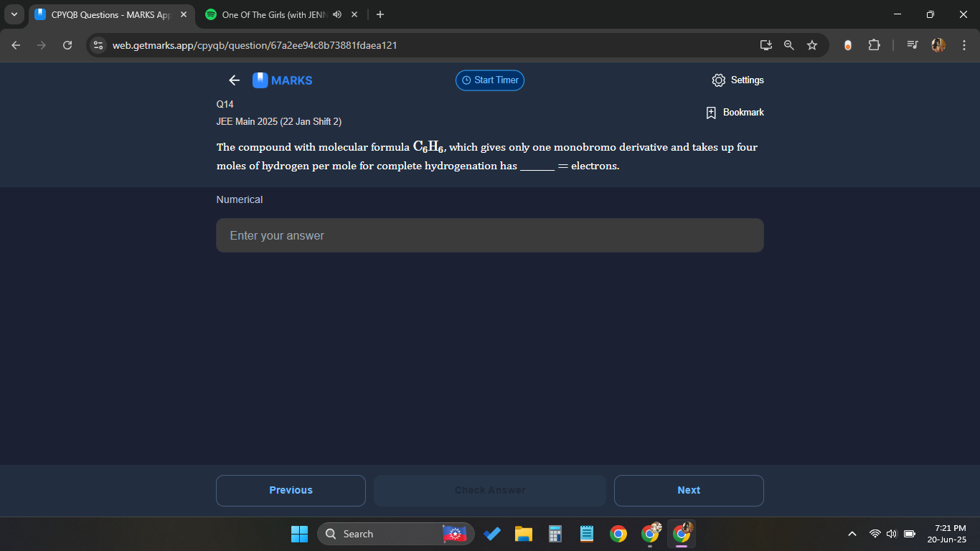Open the MARKS logo home link
Viewport: 980px width, 551px height.
click(x=283, y=80)
